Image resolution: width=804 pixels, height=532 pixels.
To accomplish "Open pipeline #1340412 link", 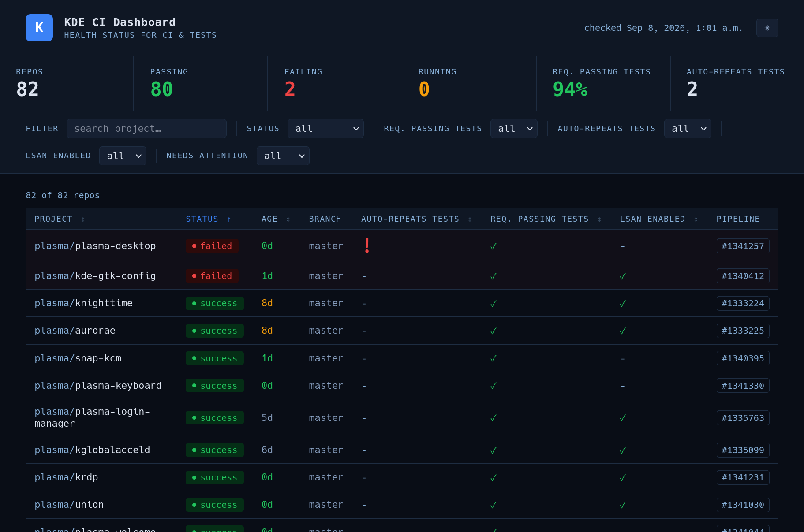I will (x=743, y=276).
